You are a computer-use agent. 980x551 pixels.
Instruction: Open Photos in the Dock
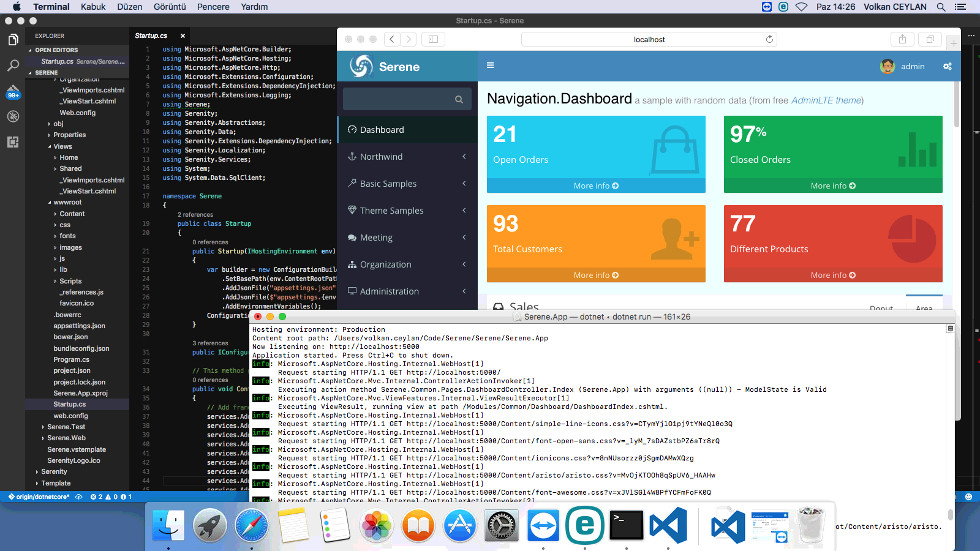coord(376,525)
